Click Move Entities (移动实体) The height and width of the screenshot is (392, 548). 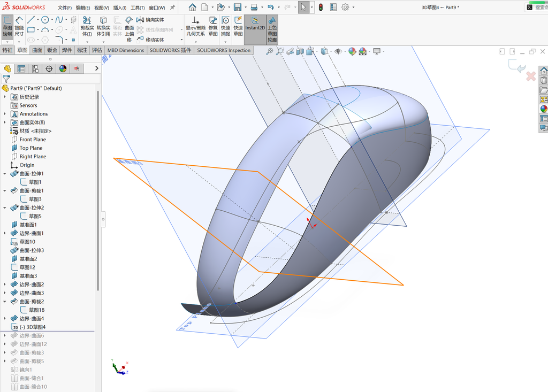point(150,40)
